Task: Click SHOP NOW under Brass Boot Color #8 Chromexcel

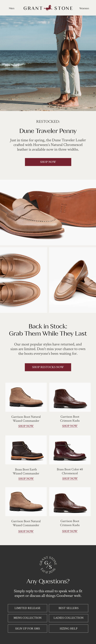Action: coord(70,478)
